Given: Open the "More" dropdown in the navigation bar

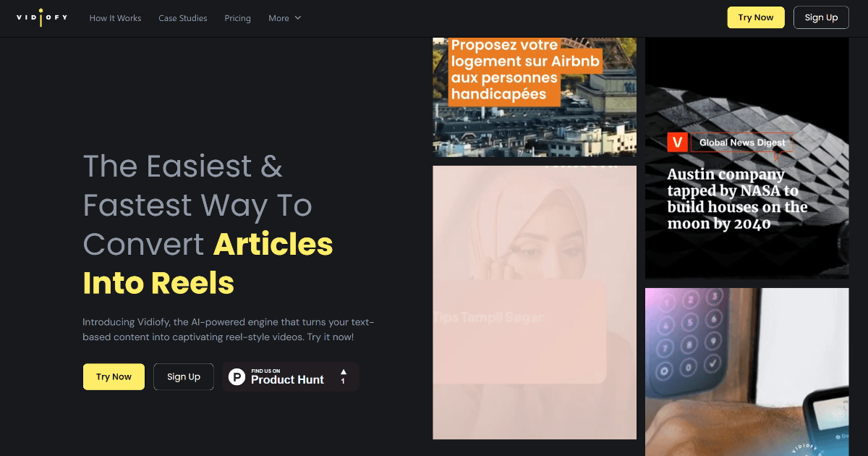Looking at the screenshot, I should click(x=284, y=17).
